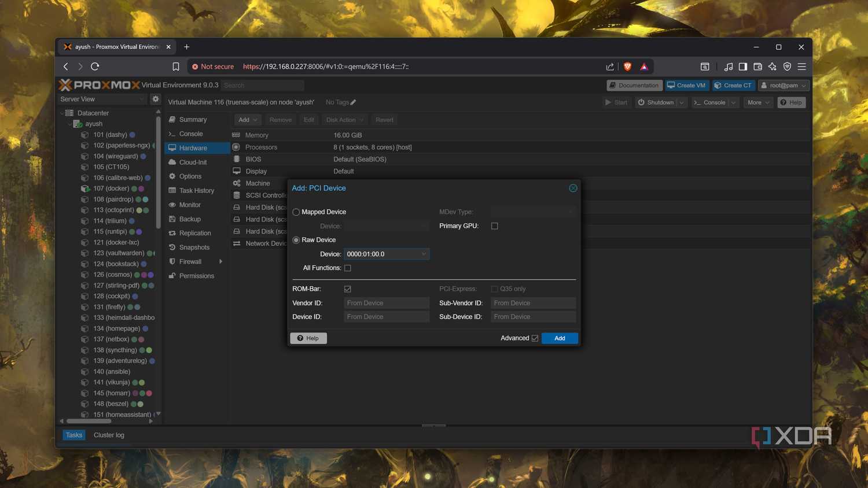This screenshot has width=868, height=488.
Task: Open the browser hamburger menu
Action: (801, 66)
